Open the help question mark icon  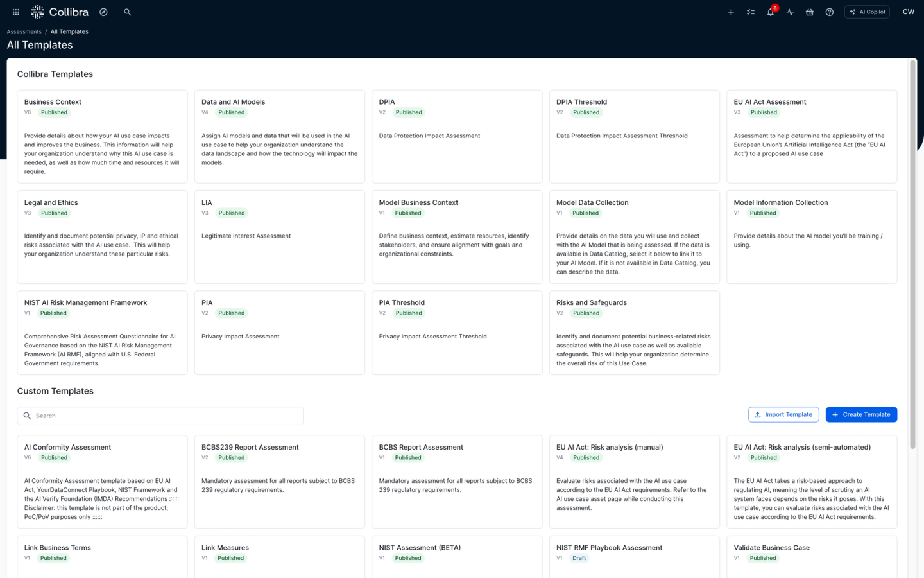[830, 12]
